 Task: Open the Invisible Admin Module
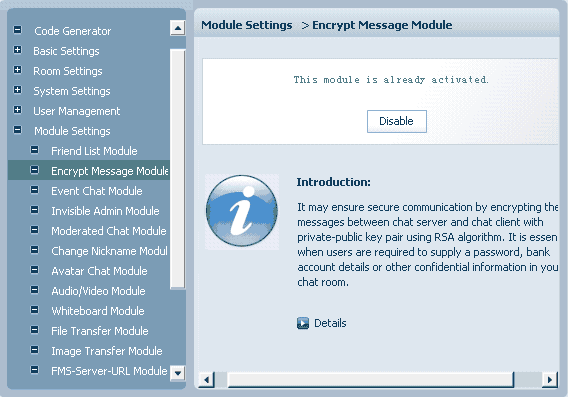pyautogui.click(x=105, y=211)
